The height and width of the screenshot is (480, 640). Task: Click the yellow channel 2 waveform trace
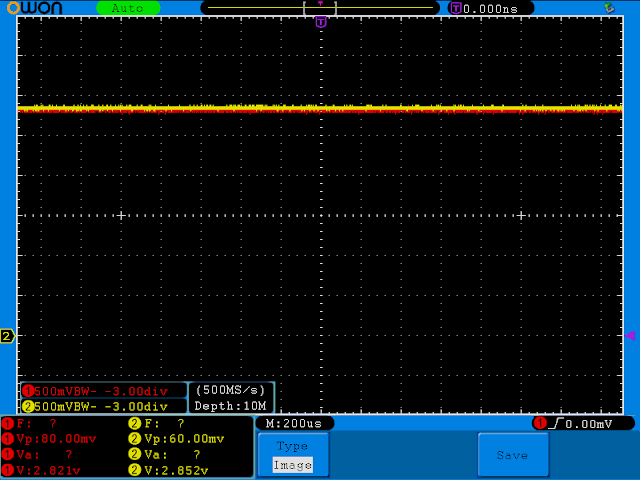coord(320,107)
